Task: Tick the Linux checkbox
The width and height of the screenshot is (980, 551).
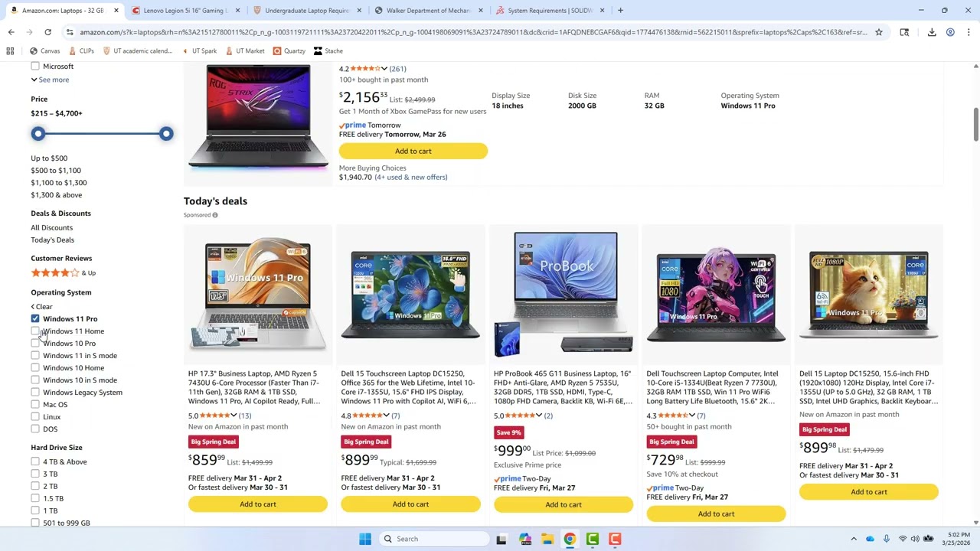Action: tap(35, 417)
